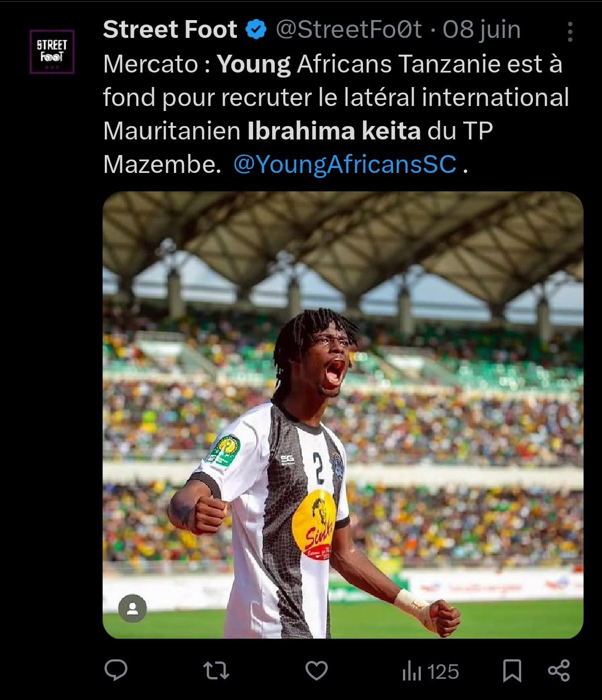Screen dimensions: 602x700
Task: Tap the tagged people icon on photo
Action: point(133,608)
